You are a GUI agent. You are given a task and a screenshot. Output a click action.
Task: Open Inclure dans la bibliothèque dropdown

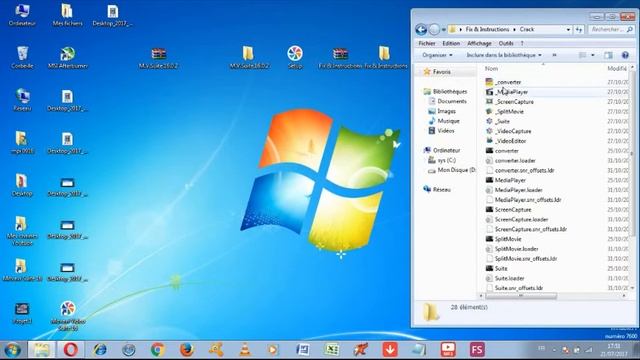pos(504,55)
